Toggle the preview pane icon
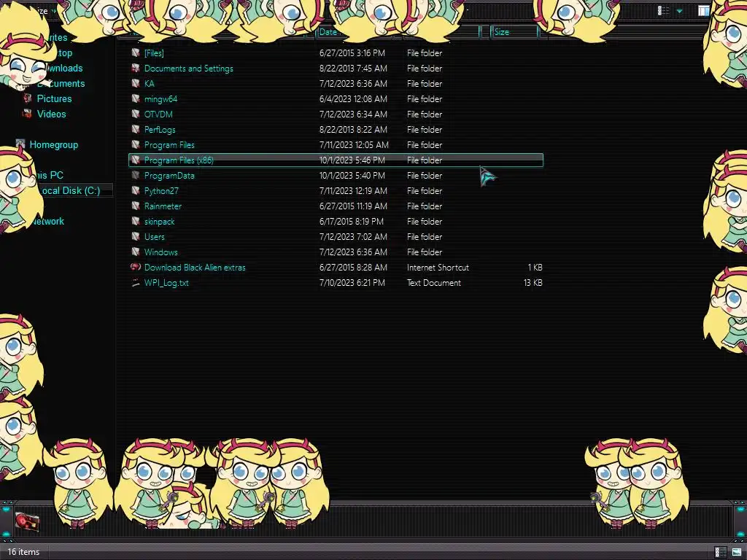 (x=704, y=10)
